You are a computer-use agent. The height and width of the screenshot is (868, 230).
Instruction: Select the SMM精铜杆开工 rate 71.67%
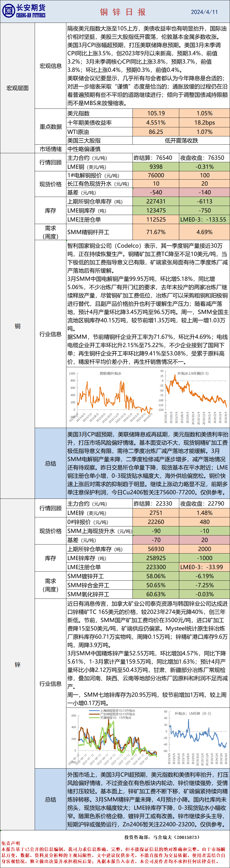click(156, 232)
